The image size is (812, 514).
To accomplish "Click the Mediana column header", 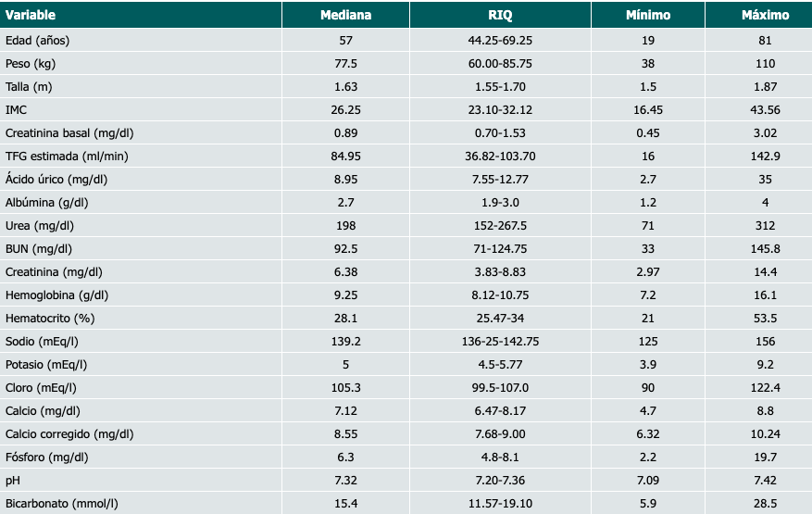I will coord(346,16).
